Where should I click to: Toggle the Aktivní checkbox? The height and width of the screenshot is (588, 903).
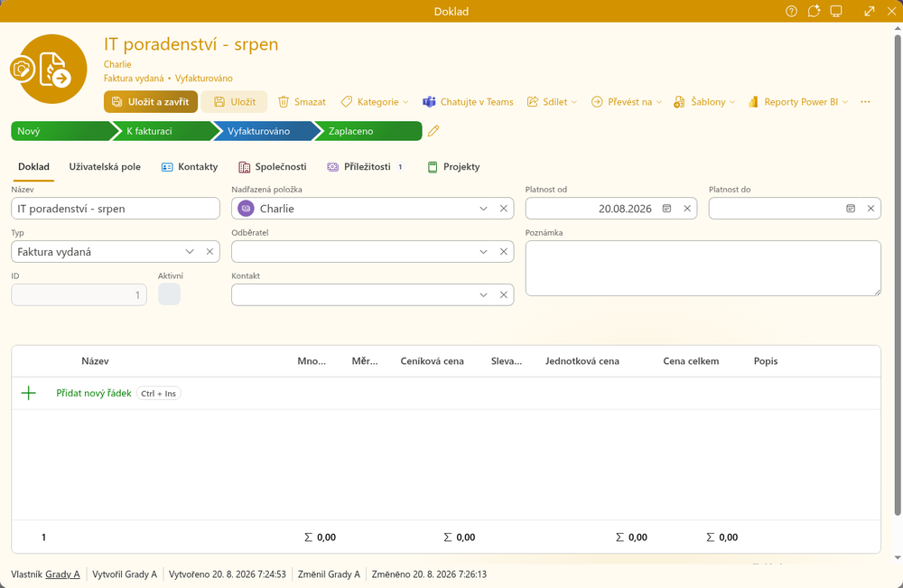pyautogui.click(x=170, y=294)
